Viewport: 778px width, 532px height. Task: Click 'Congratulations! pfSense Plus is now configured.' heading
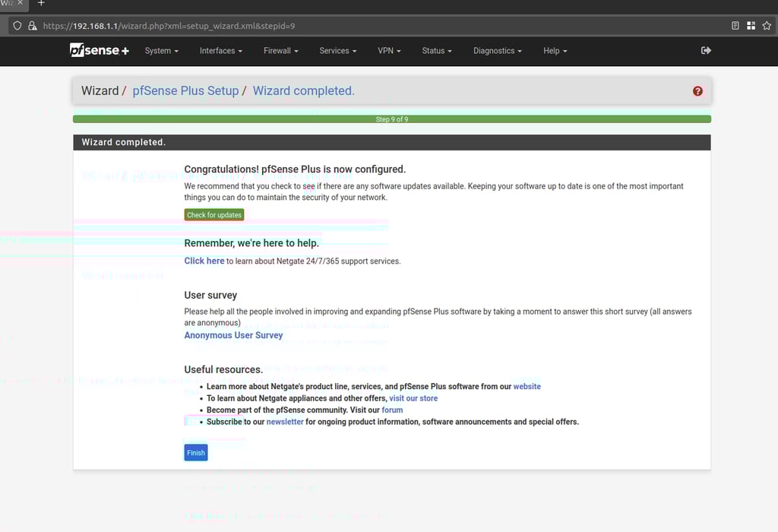[x=295, y=169]
